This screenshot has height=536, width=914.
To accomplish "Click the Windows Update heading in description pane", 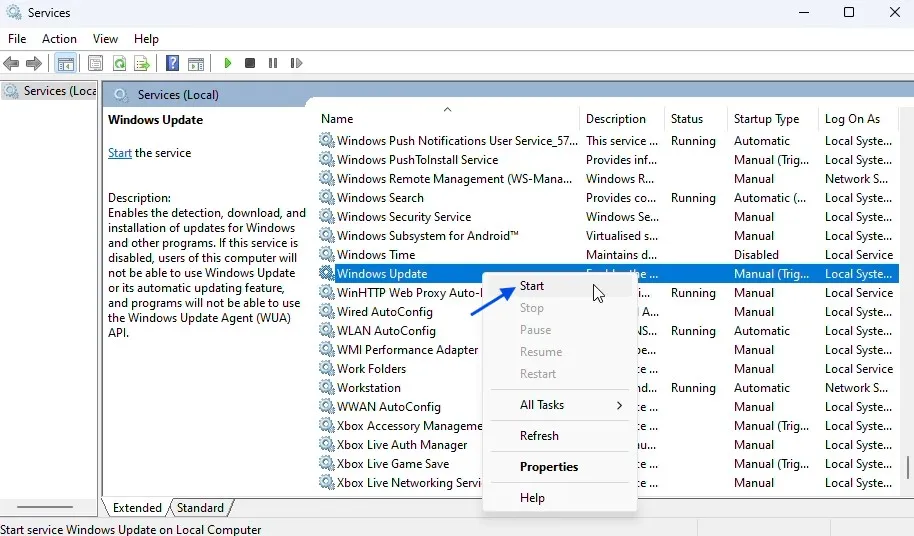I will pos(156,119).
